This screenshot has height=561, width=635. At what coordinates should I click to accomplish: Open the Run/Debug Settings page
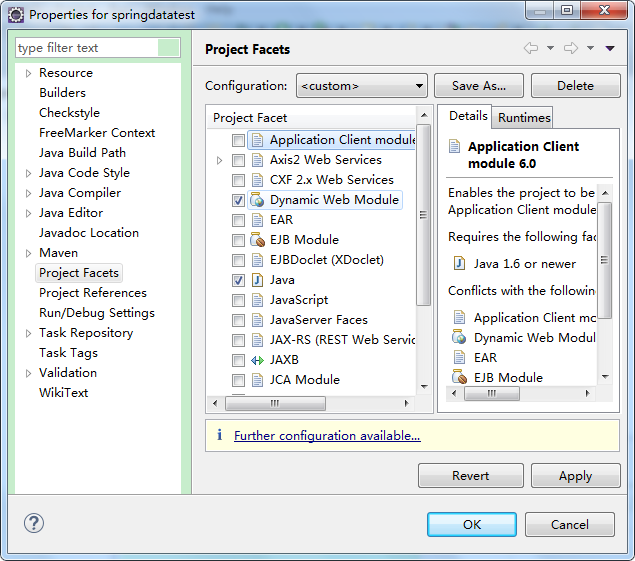pyautogui.click(x=97, y=313)
